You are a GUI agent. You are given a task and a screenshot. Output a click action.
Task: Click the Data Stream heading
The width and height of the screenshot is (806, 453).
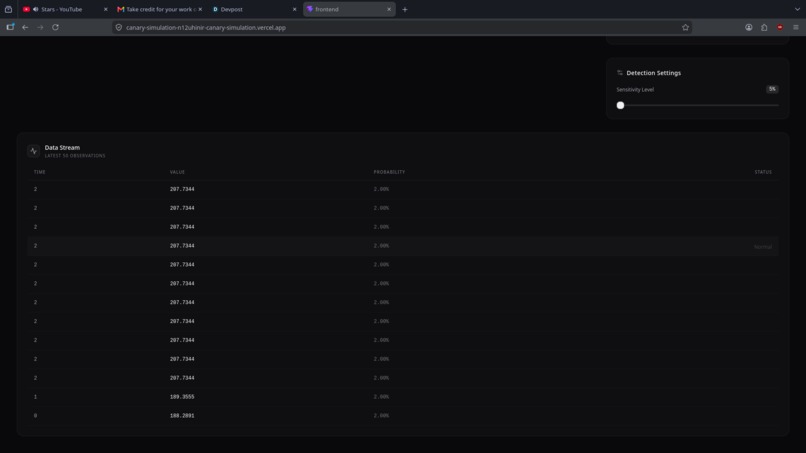tap(62, 148)
